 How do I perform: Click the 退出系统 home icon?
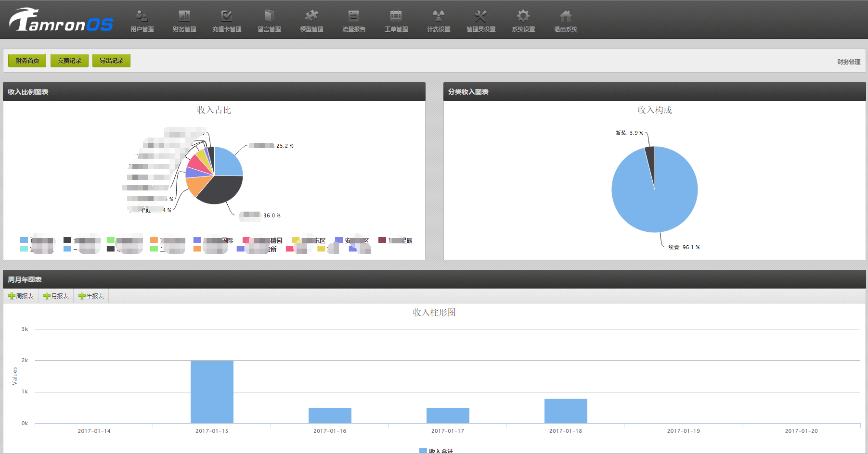pyautogui.click(x=566, y=16)
